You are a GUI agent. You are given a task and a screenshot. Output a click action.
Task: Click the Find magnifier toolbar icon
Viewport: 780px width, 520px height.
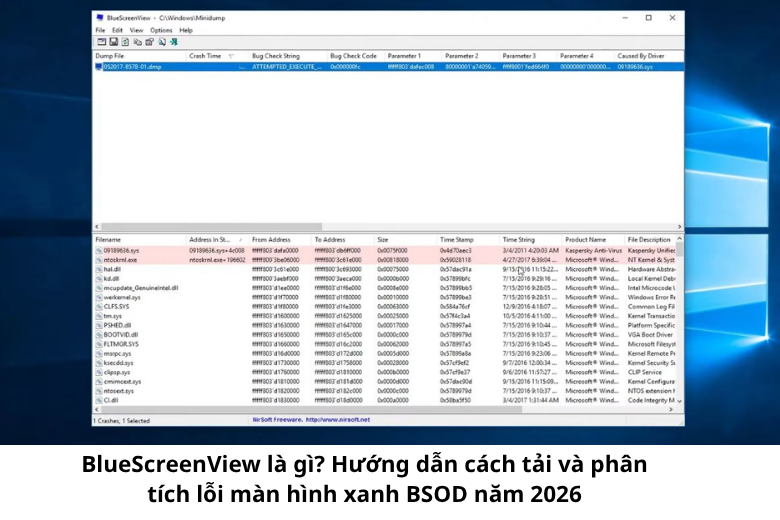click(162, 42)
